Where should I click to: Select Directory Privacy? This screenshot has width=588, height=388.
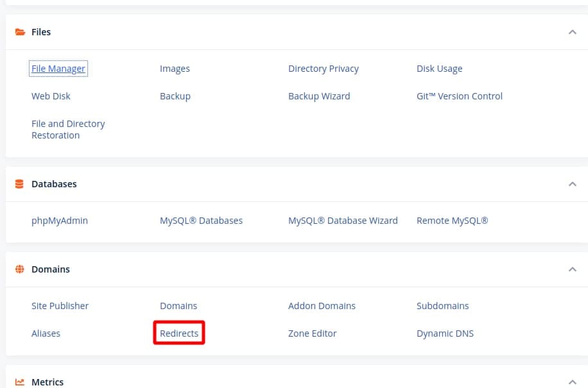click(x=324, y=69)
